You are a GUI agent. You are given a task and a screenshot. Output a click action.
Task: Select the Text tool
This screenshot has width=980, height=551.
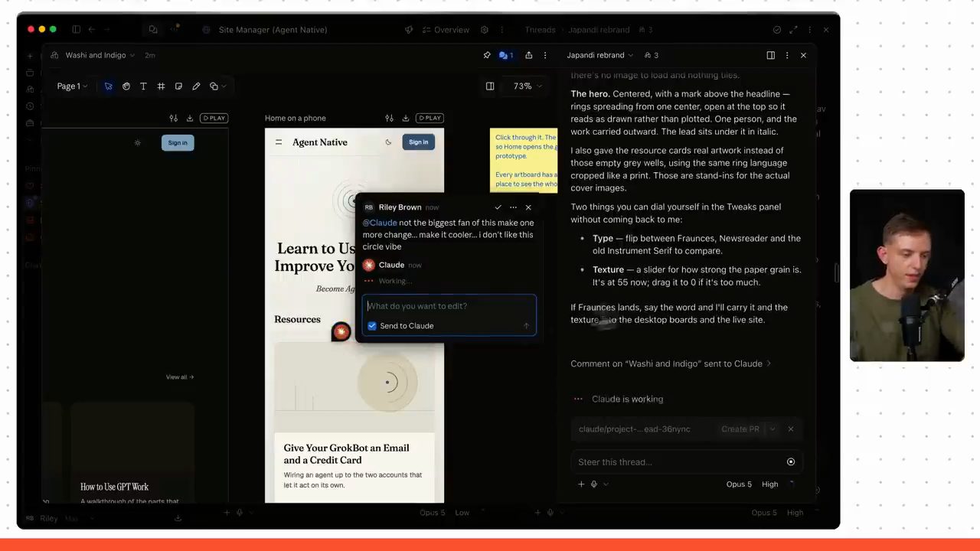(x=143, y=86)
